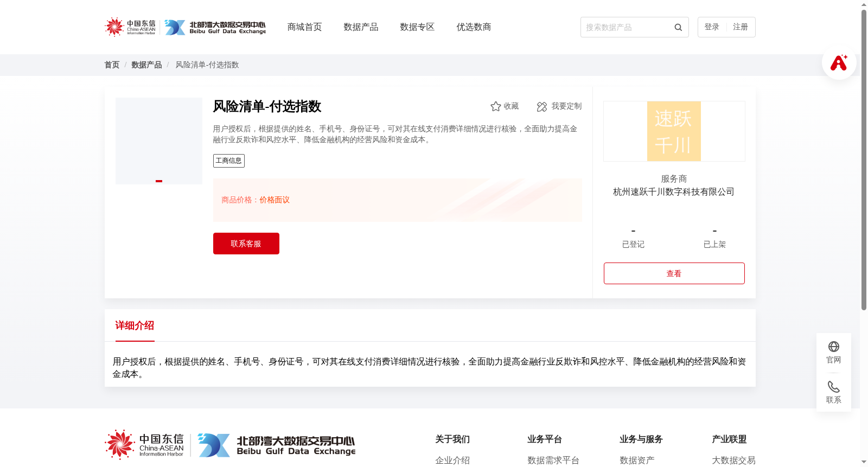
Task: Open the 数据产品 nav menu
Action: click(361, 27)
